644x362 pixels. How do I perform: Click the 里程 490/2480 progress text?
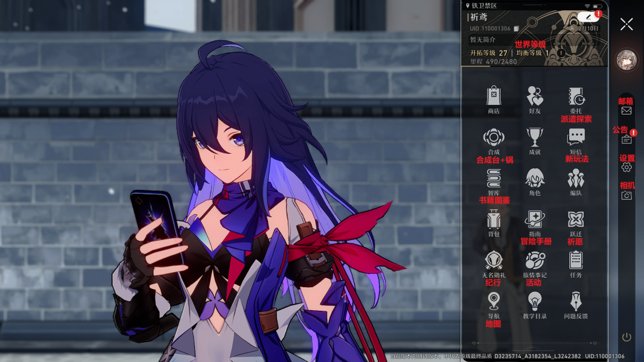[494, 62]
